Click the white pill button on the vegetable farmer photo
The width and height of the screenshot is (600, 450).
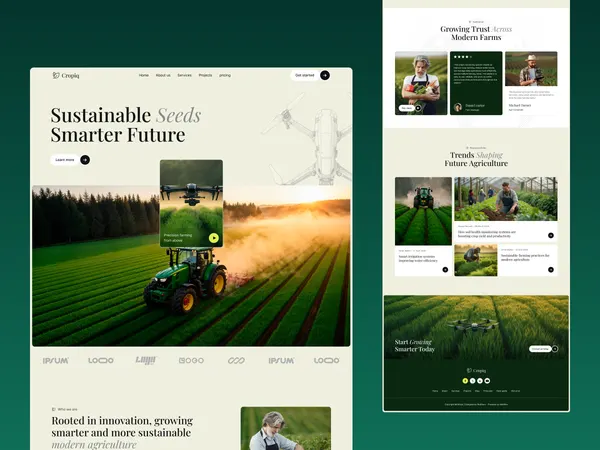point(407,108)
